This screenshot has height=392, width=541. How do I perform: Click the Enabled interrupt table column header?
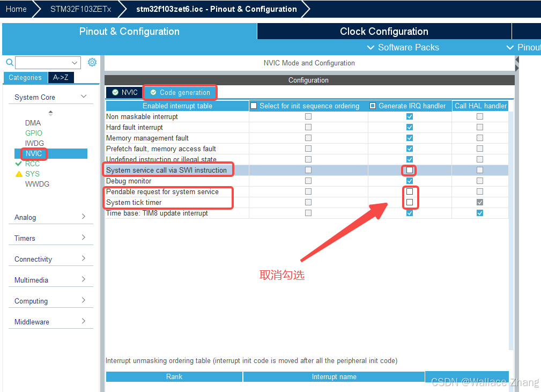point(177,106)
